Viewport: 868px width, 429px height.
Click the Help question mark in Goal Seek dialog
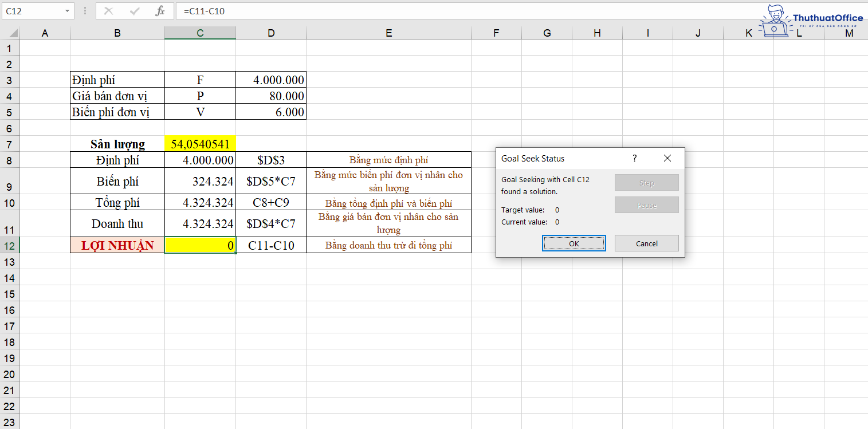[x=634, y=158]
